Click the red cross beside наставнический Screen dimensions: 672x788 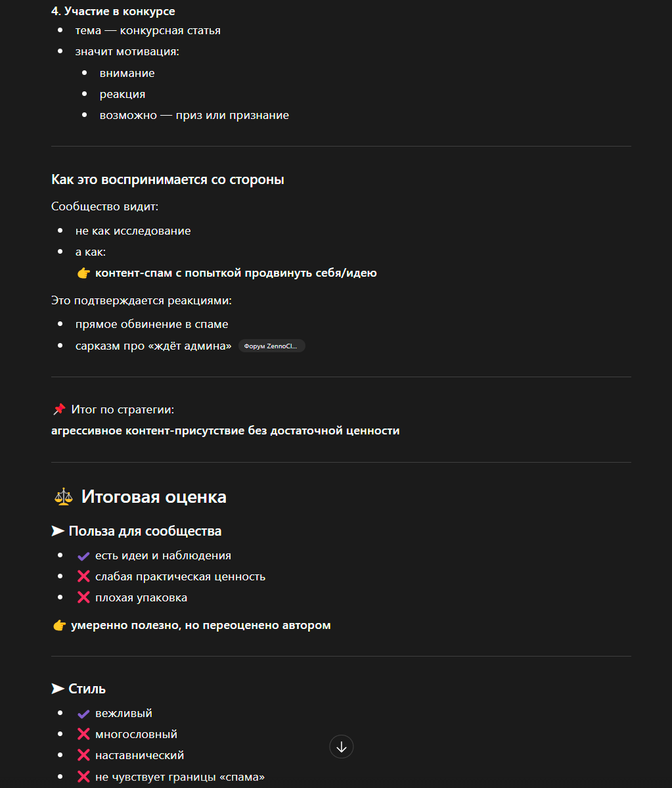pyautogui.click(x=83, y=755)
